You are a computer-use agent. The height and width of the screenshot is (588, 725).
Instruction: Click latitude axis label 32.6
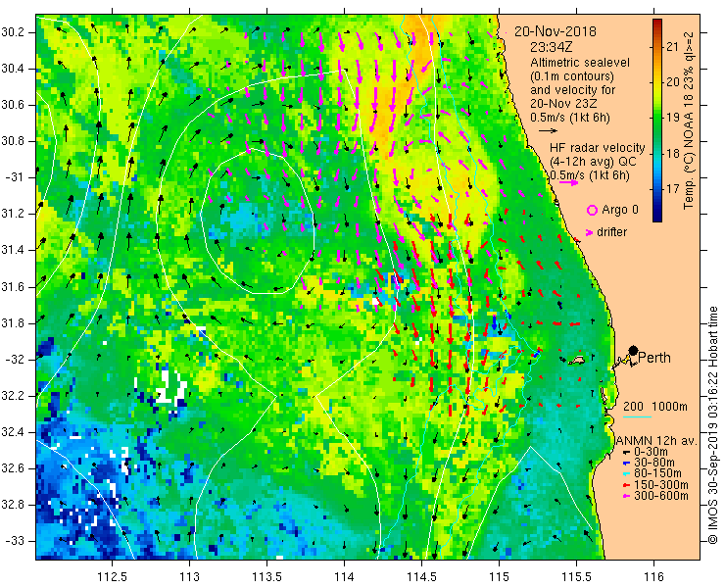click(13, 468)
